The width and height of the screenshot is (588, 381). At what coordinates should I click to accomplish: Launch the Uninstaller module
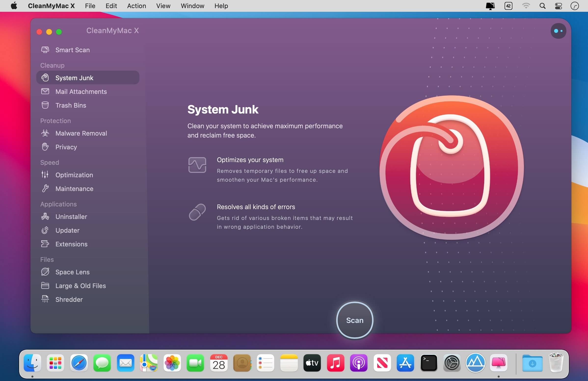71,216
